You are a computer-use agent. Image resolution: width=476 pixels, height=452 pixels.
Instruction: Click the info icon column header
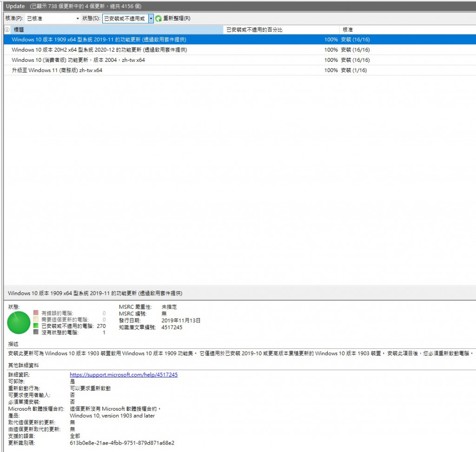tap(7, 30)
